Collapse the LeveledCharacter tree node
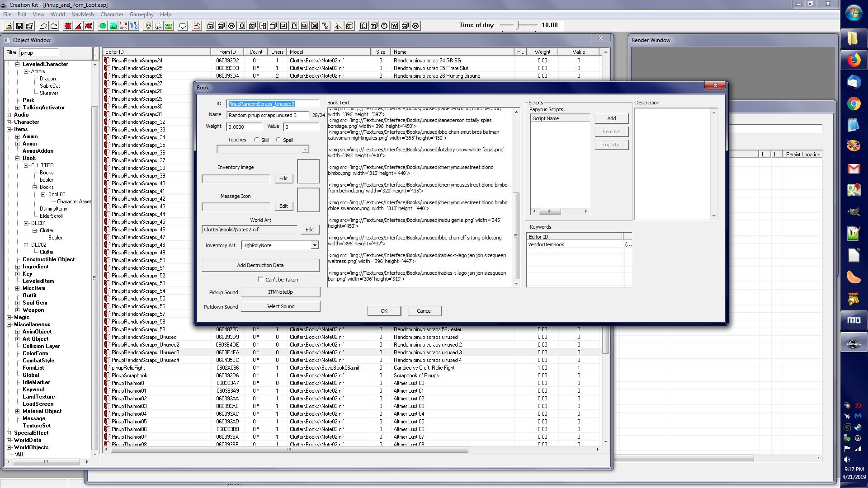Image resolution: width=868 pixels, height=488 pixels. point(18,64)
